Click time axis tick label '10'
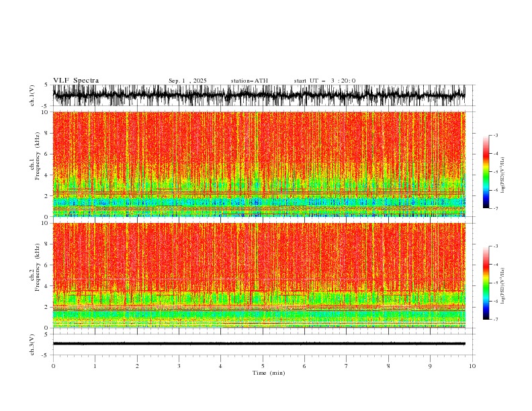532x411 pixels. [472, 366]
